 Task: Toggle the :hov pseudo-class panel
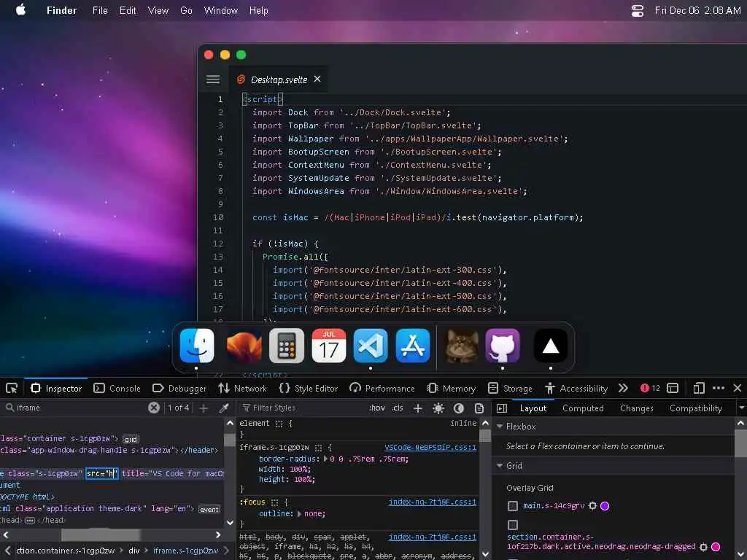tap(377, 408)
